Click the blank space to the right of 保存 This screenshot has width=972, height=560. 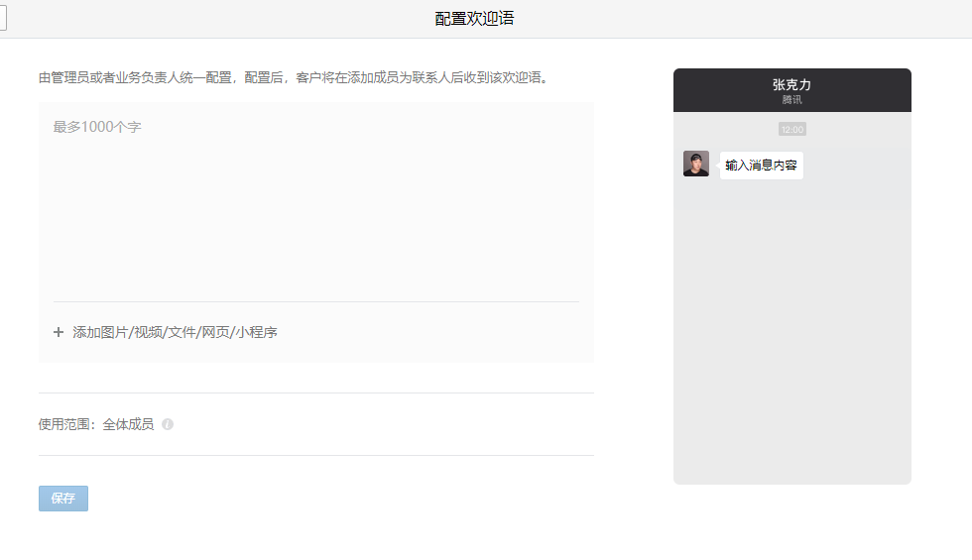(298, 499)
